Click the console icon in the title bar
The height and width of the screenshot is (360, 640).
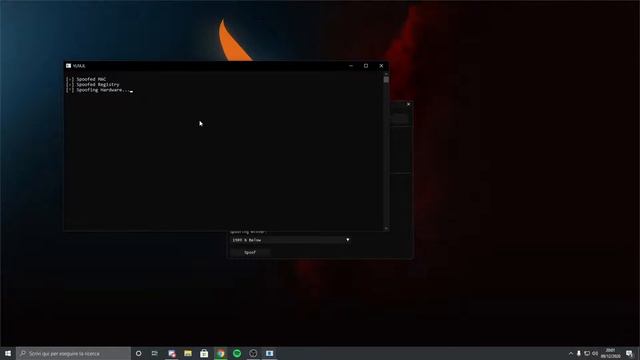[x=69, y=66]
